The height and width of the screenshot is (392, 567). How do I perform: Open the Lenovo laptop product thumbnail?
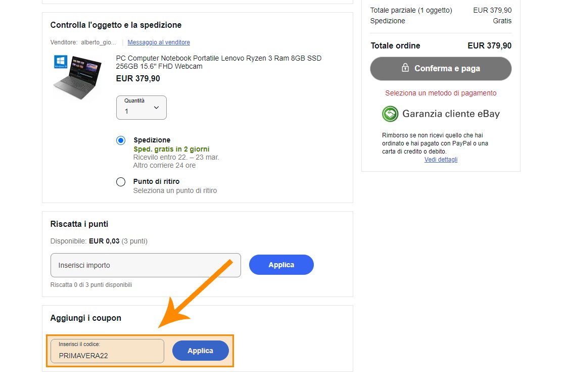(x=77, y=78)
